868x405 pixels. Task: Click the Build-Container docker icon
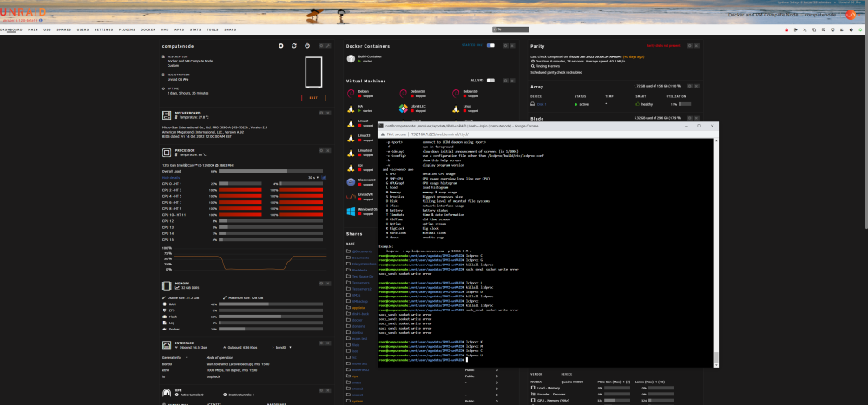(351, 58)
